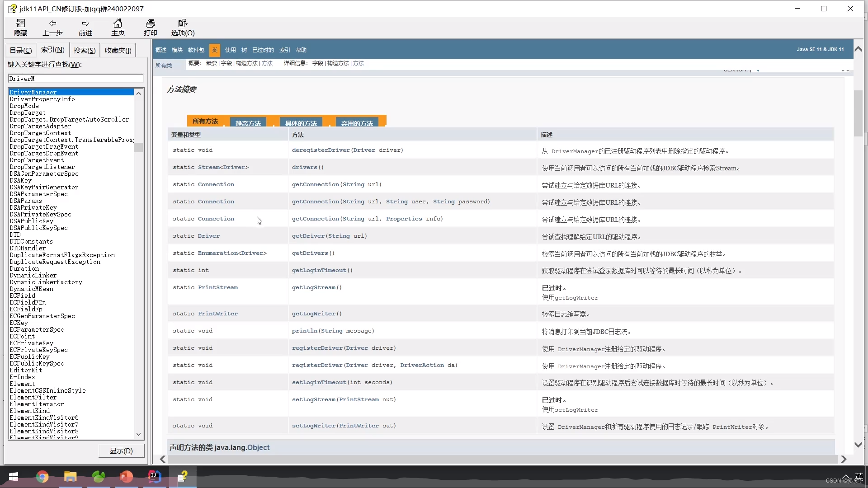The image size is (868, 488).
Task: Open Chrome from the taskbar
Action: 42,477
